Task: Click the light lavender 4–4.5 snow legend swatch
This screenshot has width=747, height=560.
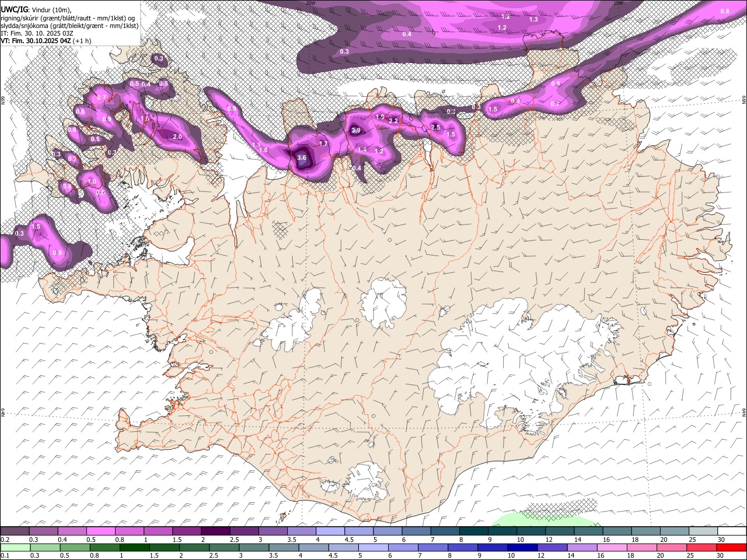Action: 329,531
